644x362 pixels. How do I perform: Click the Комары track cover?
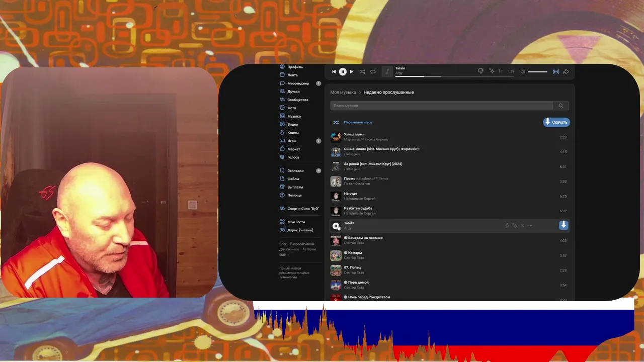[x=336, y=255]
